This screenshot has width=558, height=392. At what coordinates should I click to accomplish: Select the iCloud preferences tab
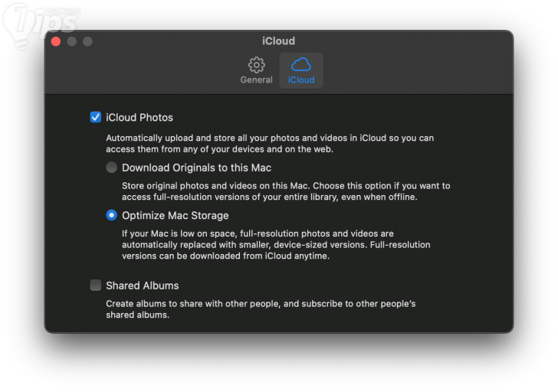pos(301,70)
